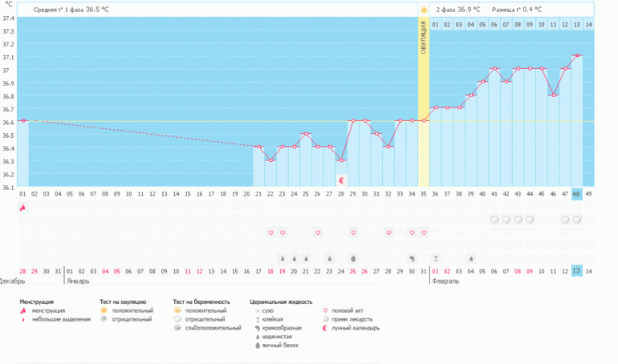Click 'Тест на овуляцию' legend heading
This screenshot has width=618, height=364.
[x=123, y=301]
